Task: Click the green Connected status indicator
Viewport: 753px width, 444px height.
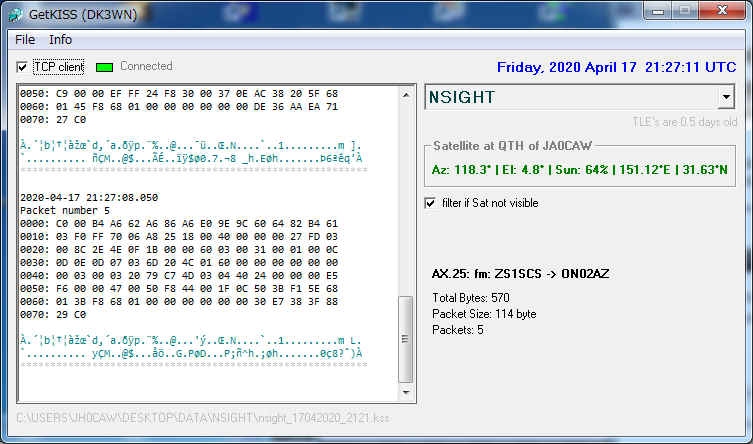Action: point(104,67)
